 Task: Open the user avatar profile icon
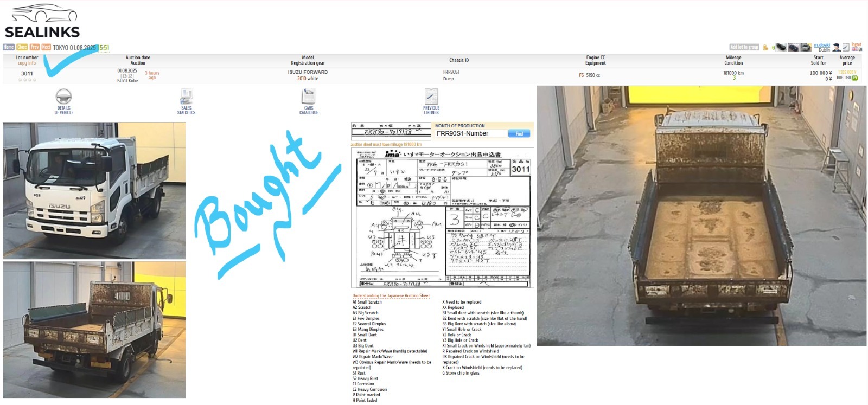pyautogui.click(x=837, y=47)
